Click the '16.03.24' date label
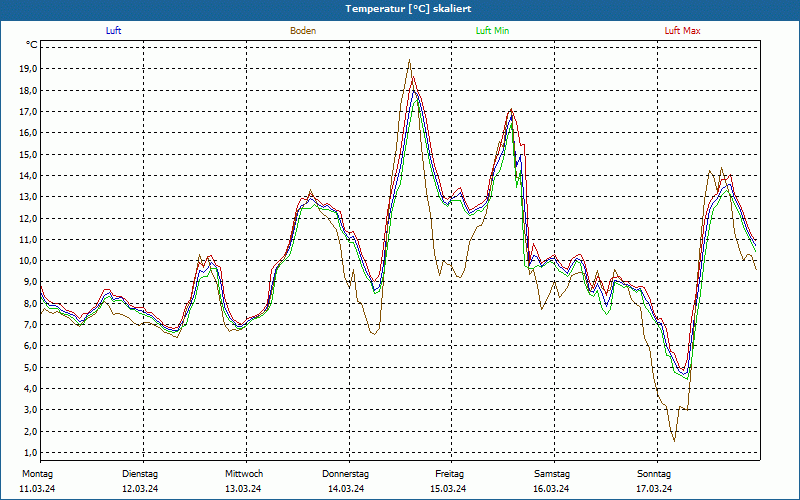The image size is (800, 500). [551, 489]
